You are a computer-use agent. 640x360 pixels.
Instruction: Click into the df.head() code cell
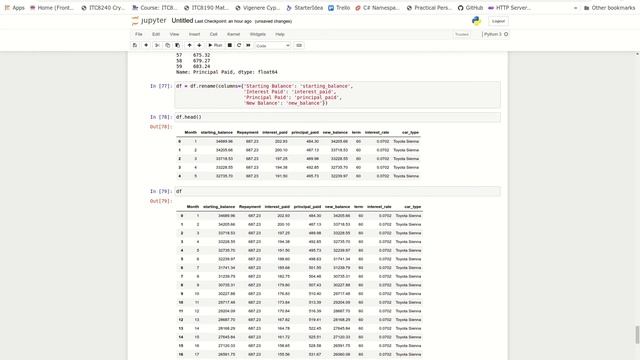[x=338, y=117]
